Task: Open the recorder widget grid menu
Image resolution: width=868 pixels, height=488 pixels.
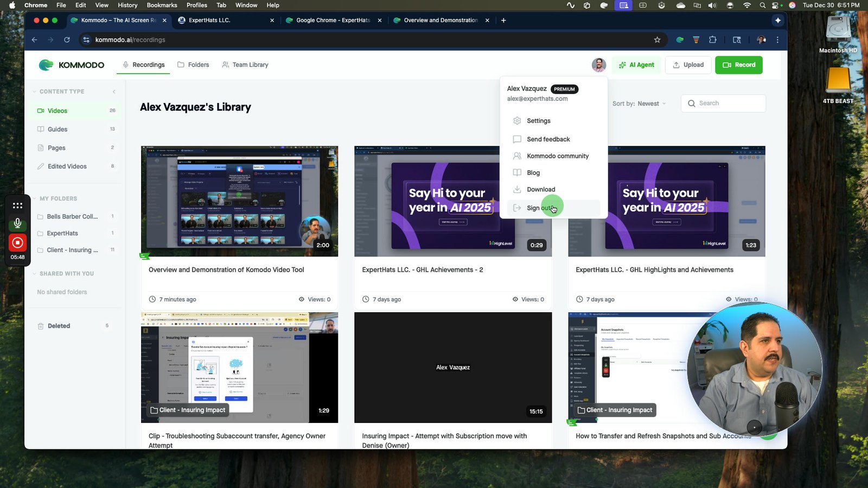Action: tap(17, 206)
